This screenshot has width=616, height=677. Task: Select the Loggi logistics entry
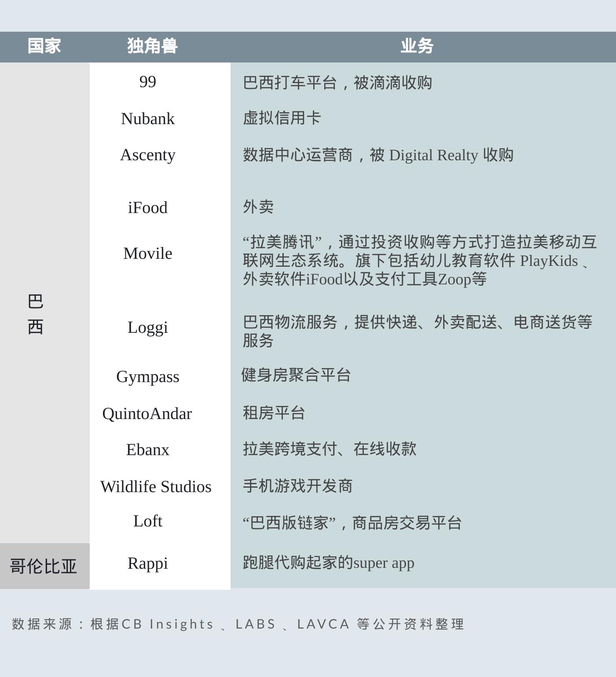coord(148,327)
